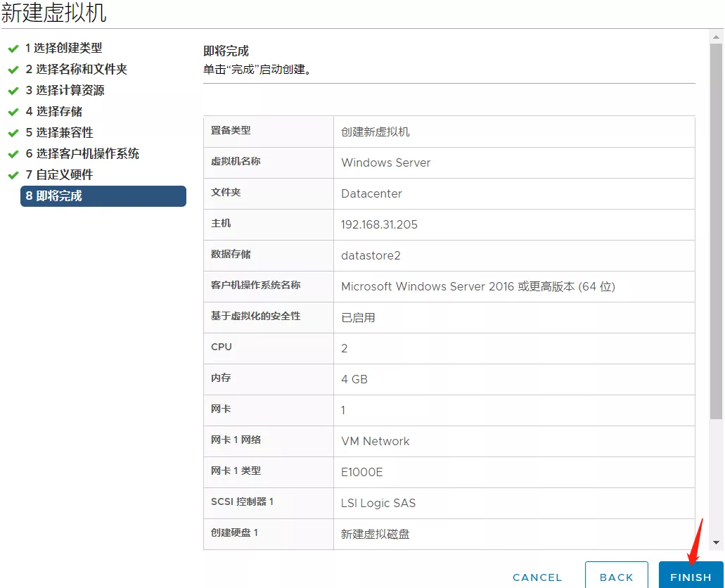Click the FINISH button
Image resolution: width=725 pixels, height=588 pixels.
pos(691,577)
